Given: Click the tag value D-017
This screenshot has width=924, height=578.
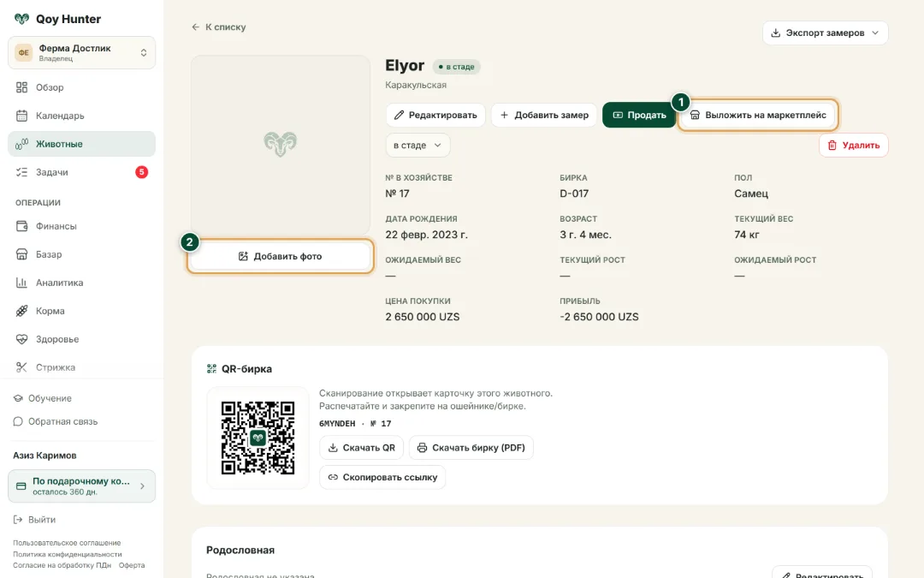Looking at the screenshot, I should click(574, 194).
